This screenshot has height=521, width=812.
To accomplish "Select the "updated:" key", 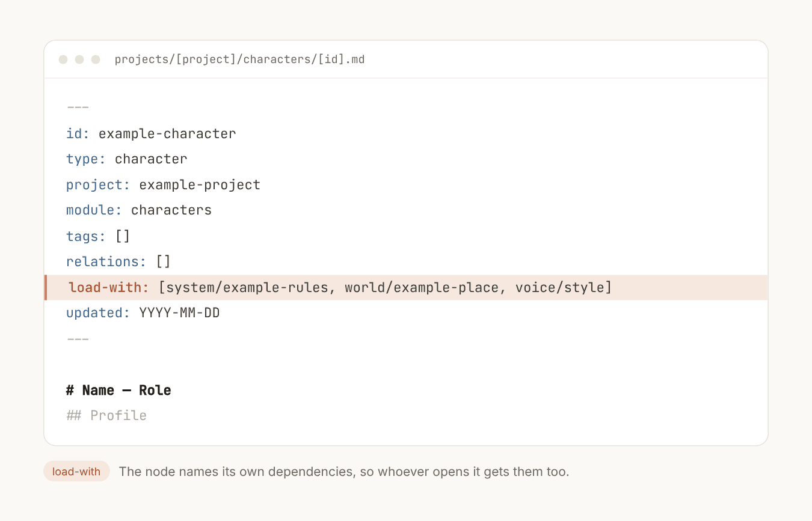I will pos(98,313).
